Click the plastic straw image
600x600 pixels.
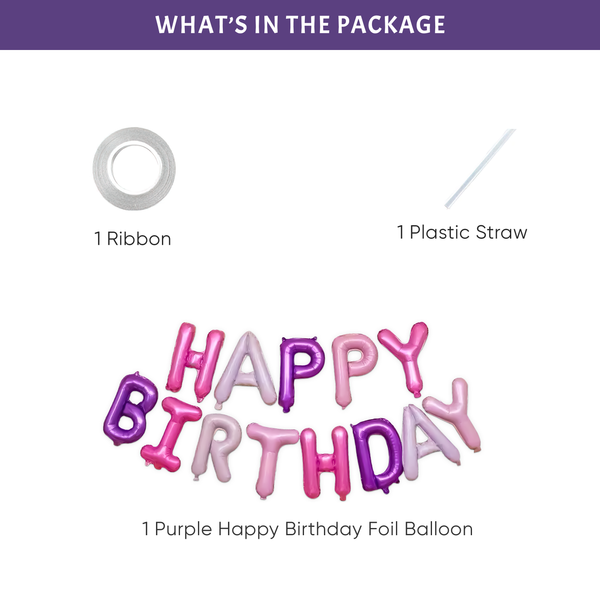tap(480, 168)
